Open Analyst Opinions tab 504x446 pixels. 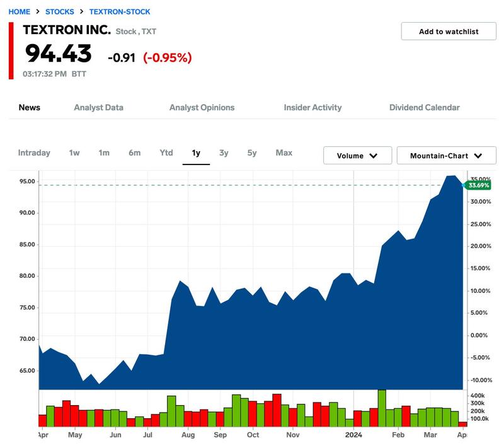point(202,107)
